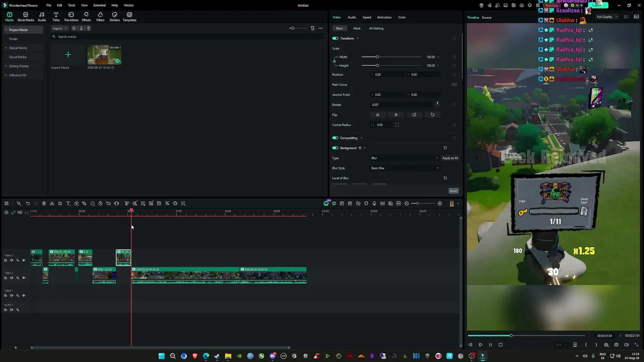Select the 2026-08-22 media thumbnail
Image resolution: width=644 pixels, height=362 pixels.
coord(104,55)
